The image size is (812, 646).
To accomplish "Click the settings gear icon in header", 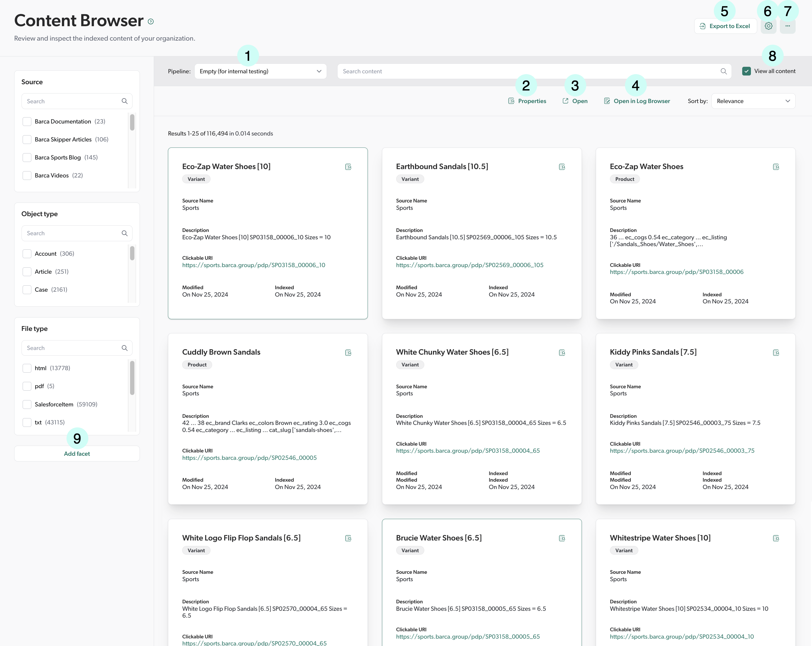I will point(768,26).
